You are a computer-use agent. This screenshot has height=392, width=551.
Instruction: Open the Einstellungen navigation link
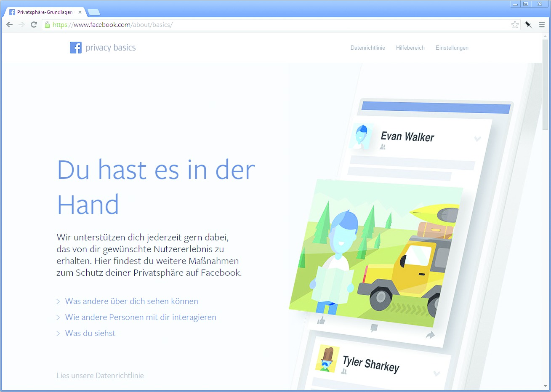[x=452, y=48]
